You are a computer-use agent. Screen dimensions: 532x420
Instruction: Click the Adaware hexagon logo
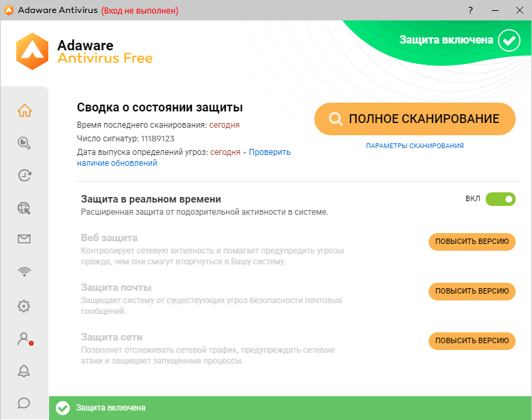32,51
